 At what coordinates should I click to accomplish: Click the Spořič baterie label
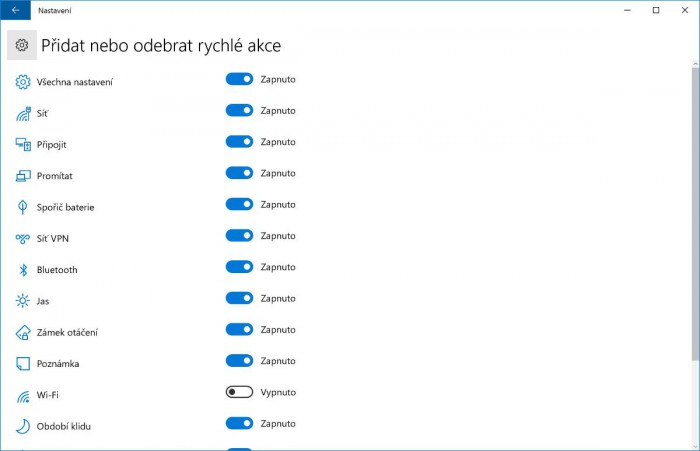[x=65, y=207]
